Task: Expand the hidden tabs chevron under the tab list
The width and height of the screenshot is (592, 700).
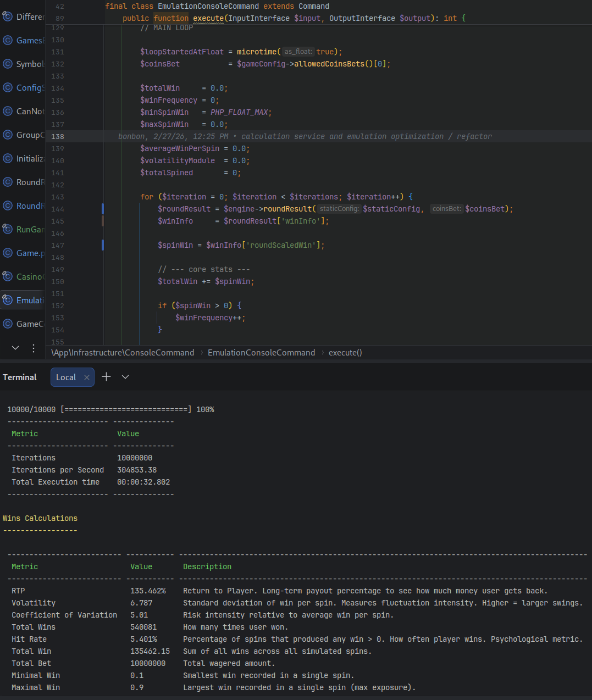Action: 15,348
